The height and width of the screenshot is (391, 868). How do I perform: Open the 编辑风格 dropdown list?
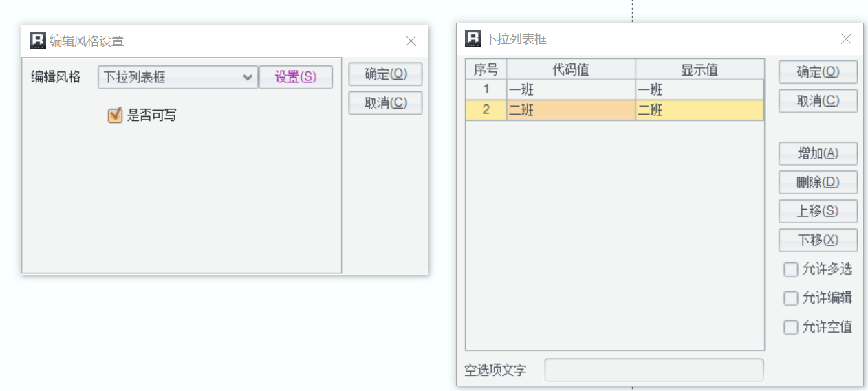(x=248, y=78)
